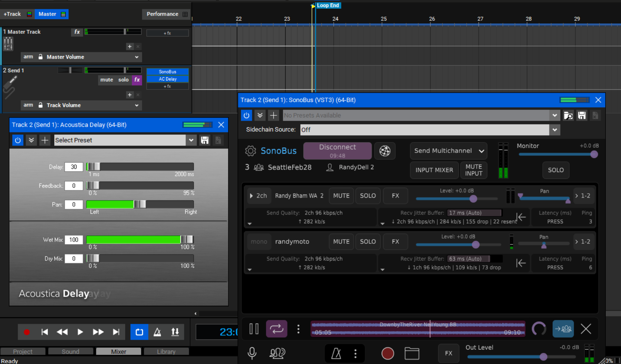621x364 pixels.
Task: Select the SonoBus effect slot on Send 1
Action: pos(167,72)
